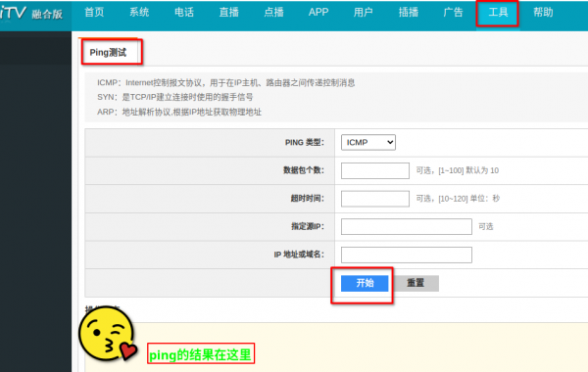Image resolution: width=588 pixels, height=372 pixels.
Task: Click the 数据包个数 label
Action: [304, 170]
